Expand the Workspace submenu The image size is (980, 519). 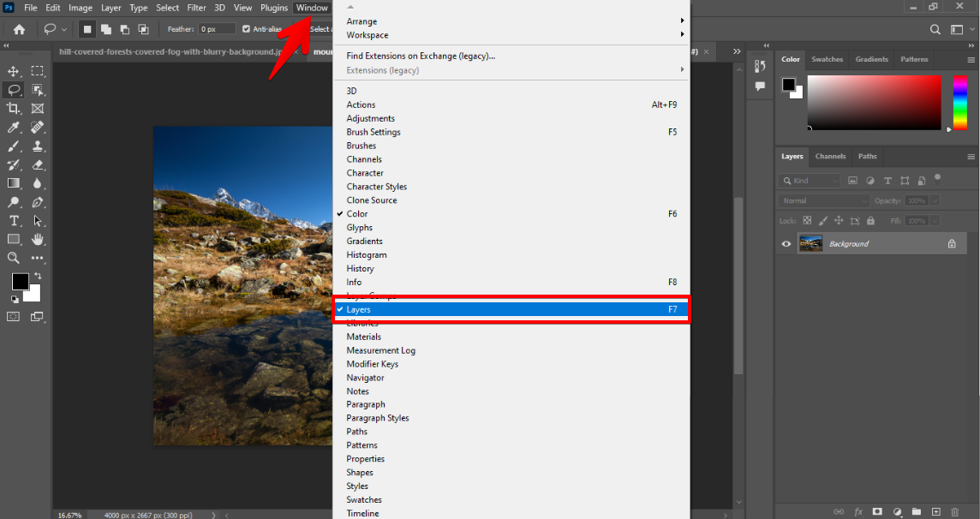tap(511, 35)
